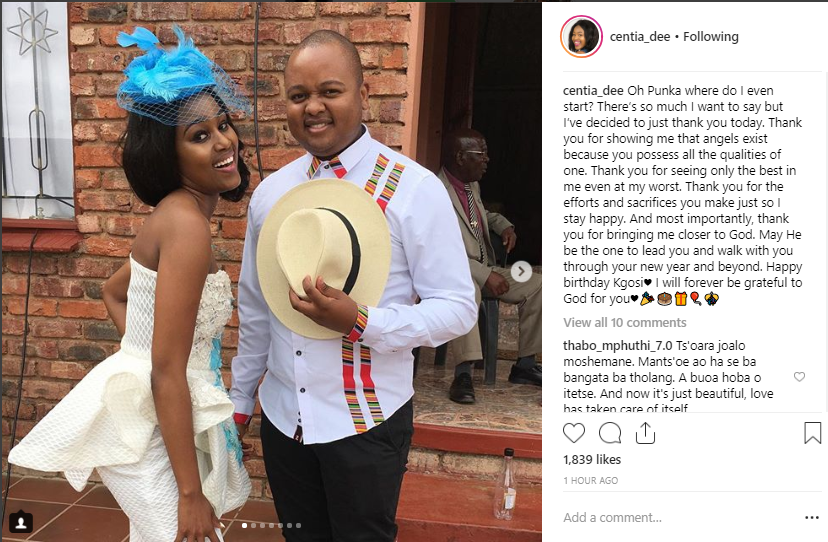The image size is (828, 542).
Task: Open the centia_dee username in the header
Action: coord(639,36)
